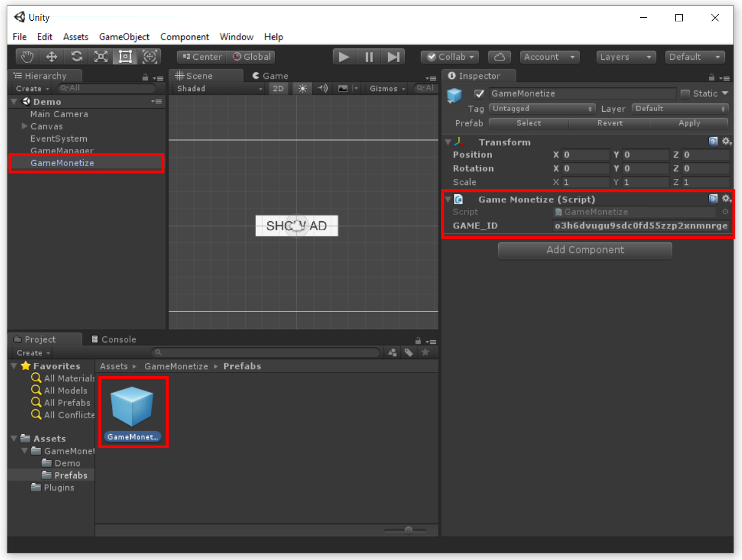742x560 pixels.
Task: Click the Add Component button
Action: [585, 250]
